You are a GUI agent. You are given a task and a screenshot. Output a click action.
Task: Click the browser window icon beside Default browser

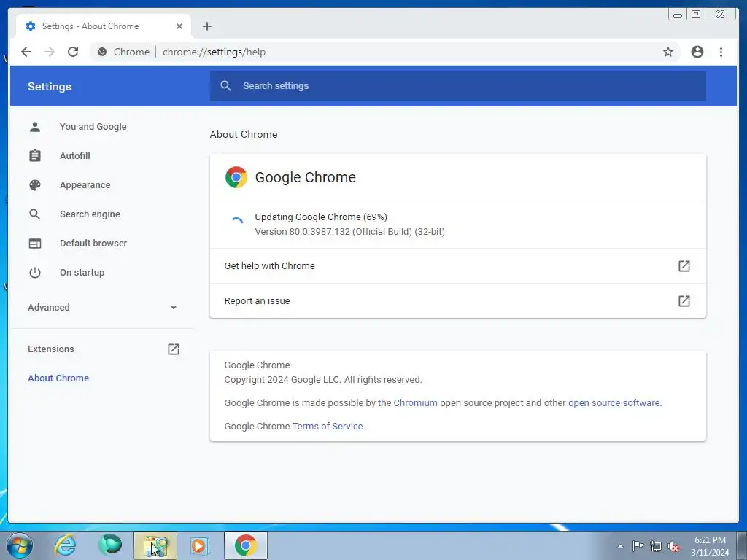[x=35, y=244]
